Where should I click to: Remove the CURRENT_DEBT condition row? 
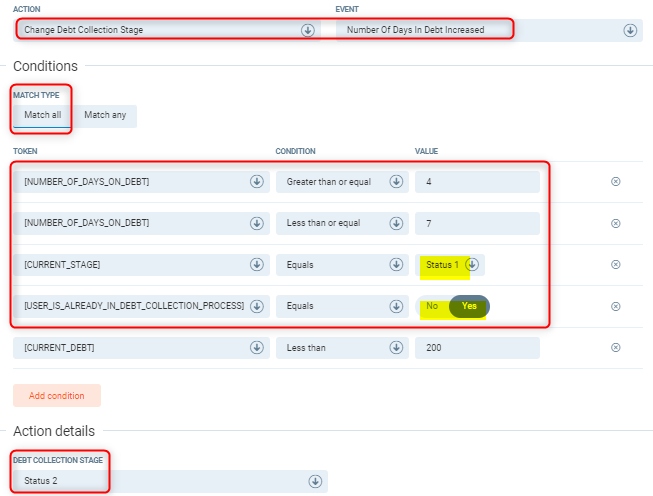tap(615, 348)
